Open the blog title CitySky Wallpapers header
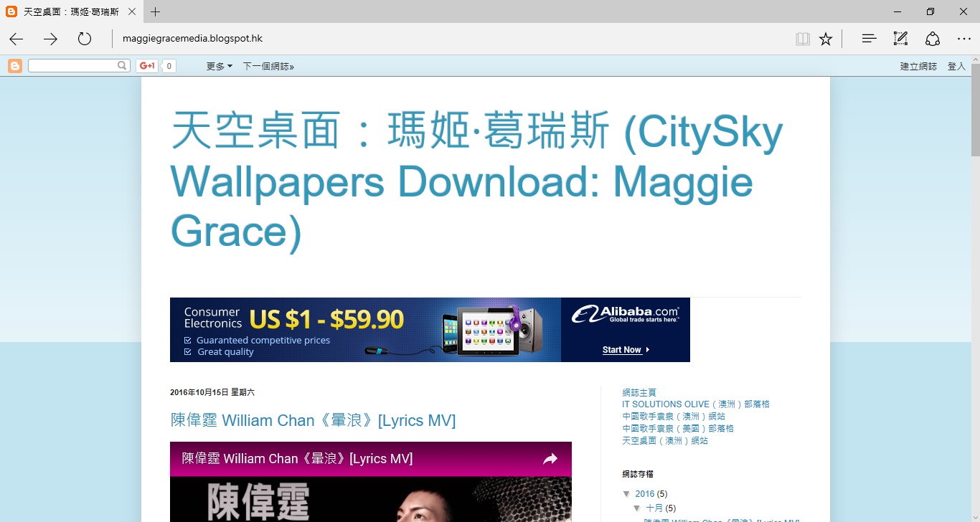This screenshot has width=980, height=522. tap(476, 181)
